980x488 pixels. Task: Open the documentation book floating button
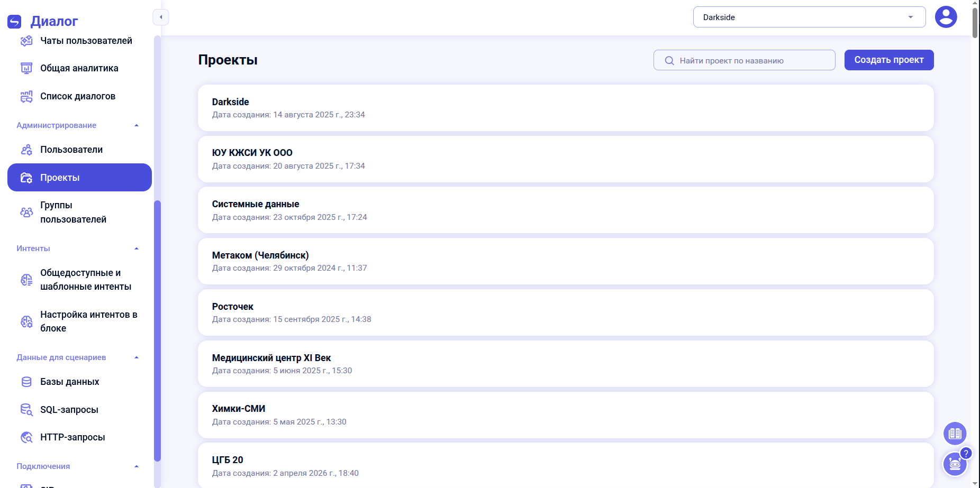955,434
